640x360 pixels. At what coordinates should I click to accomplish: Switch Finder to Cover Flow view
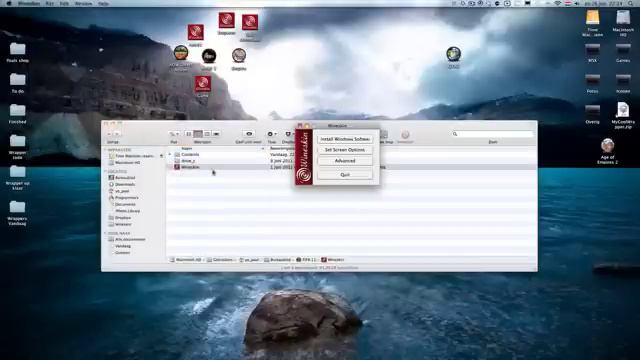[216, 134]
